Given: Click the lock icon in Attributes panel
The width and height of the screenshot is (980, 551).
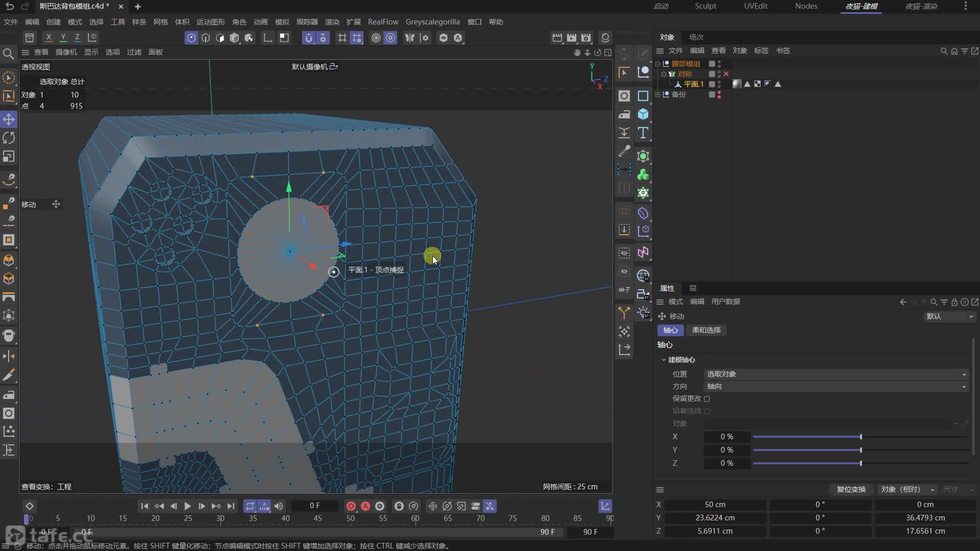Looking at the screenshot, I should coord(954,302).
